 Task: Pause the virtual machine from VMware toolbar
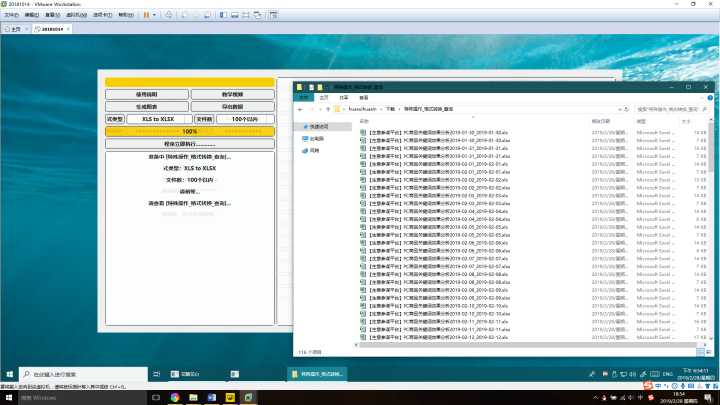coord(146,15)
